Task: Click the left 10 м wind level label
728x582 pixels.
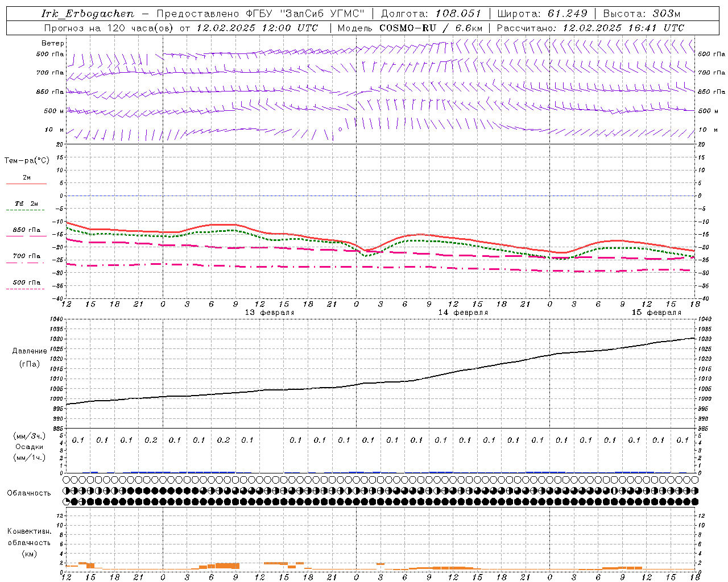Action: pos(55,130)
